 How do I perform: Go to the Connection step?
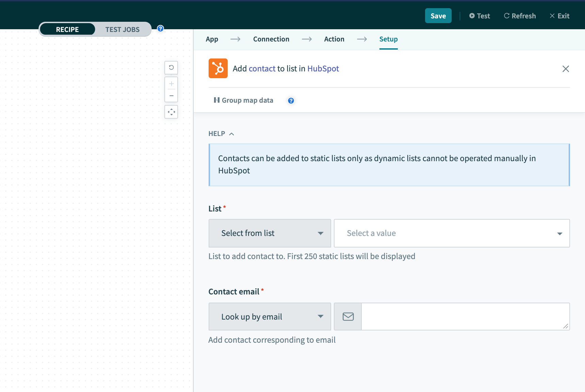point(271,39)
